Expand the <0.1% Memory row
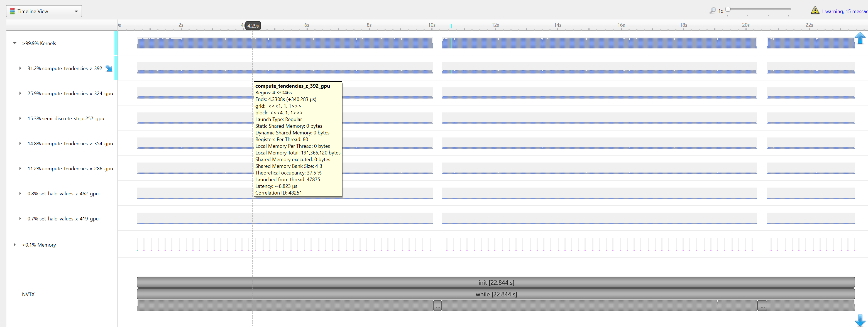The height and width of the screenshot is (327, 868). tap(15, 245)
